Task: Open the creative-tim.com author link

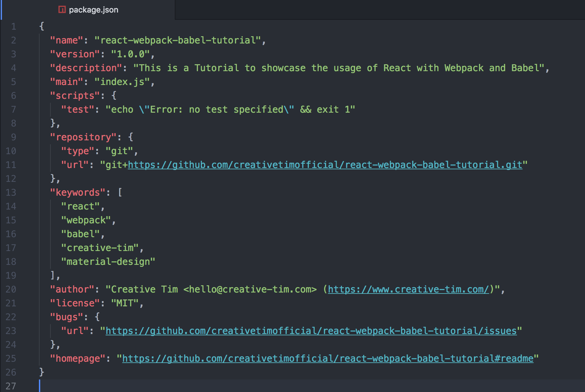Action: pyautogui.click(x=409, y=289)
